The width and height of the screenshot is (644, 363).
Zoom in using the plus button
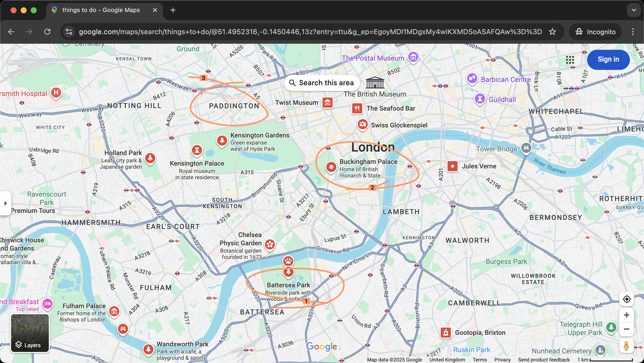pyautogui.click(x=626, y=315)
